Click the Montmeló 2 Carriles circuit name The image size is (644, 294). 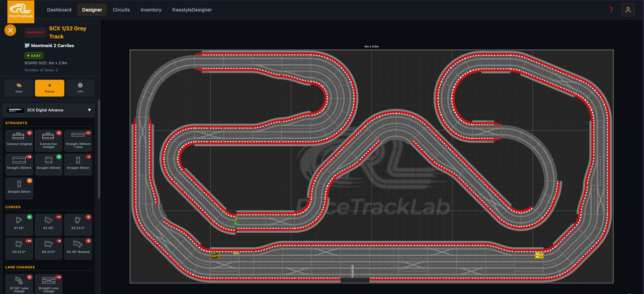pos(49,46)
